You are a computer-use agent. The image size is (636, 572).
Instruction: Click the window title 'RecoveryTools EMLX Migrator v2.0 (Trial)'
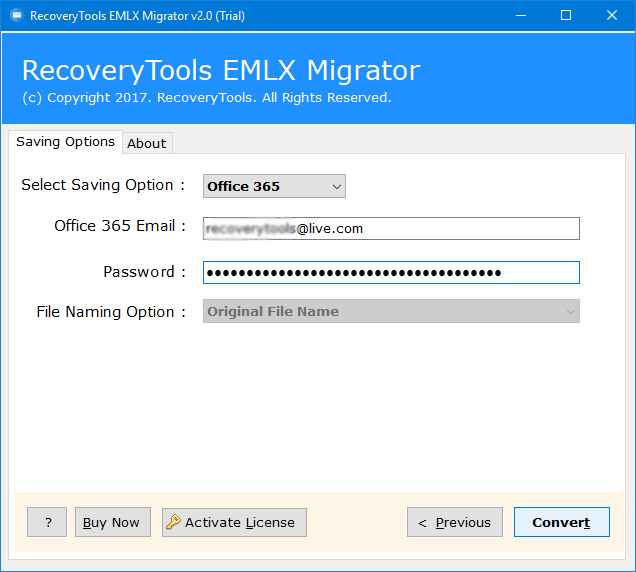[x=138, y=16]
